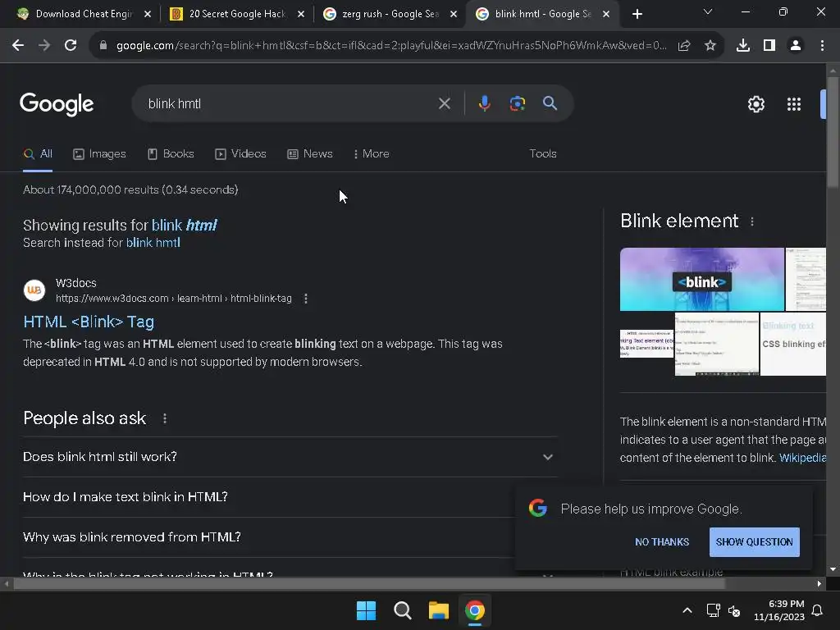Open the More search filters dropdown
Viewport: 840px width, 630px height.
(371, 153)
